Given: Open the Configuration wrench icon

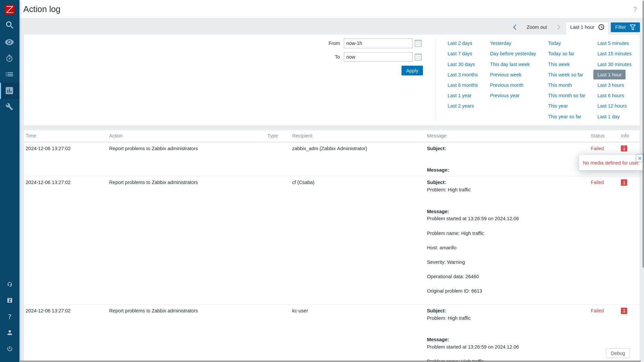Looking at the screenshot, I should (9, 107).
